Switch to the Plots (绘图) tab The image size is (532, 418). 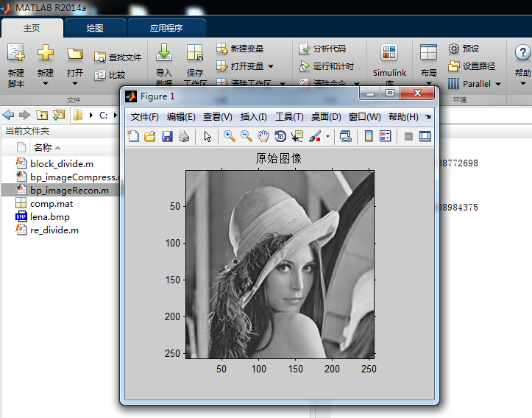pos(95,28)
